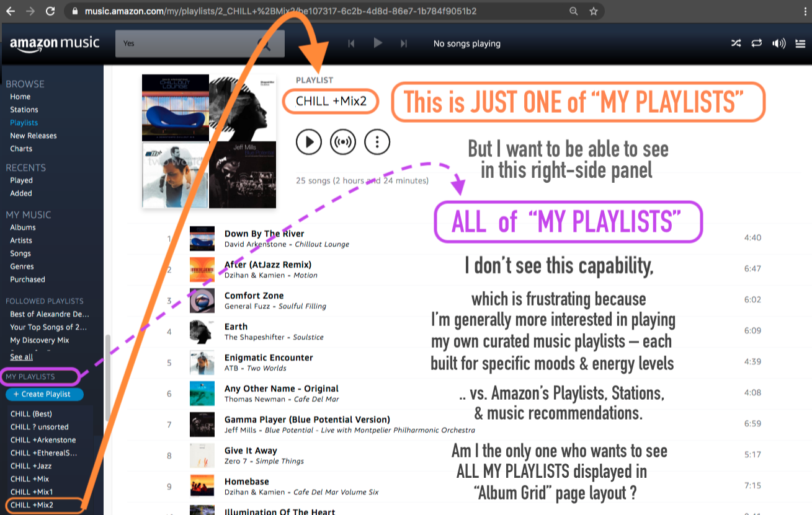Reload the page with the refresh icon
Screen dimensions: 812x515
coord(50,11)
